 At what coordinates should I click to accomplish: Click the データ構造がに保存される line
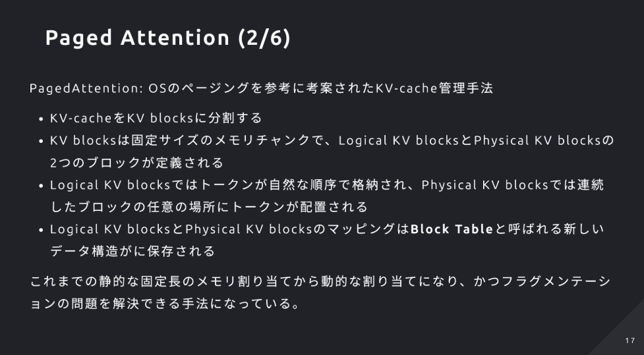coord(132,251)
